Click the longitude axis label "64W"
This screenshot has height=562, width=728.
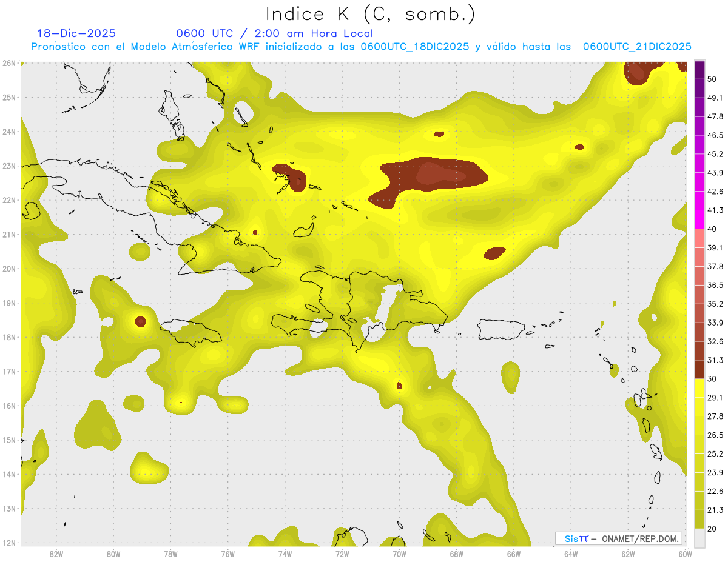click(x=571, y=554)
